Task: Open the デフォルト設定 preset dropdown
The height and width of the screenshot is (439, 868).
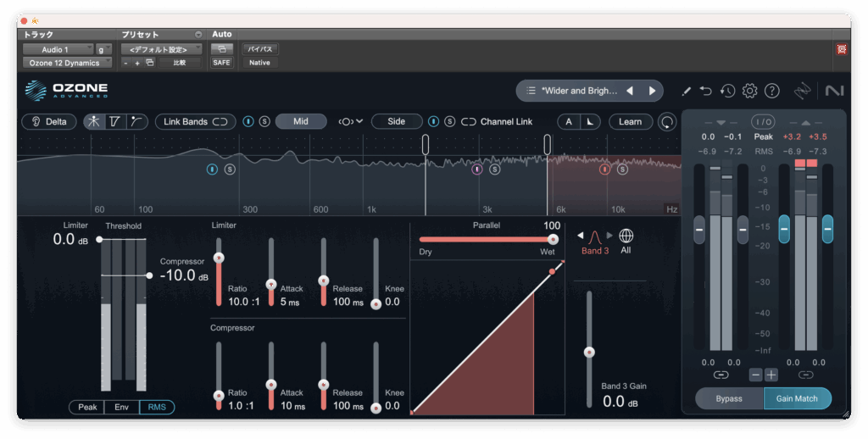Action: tap(161, 50)
